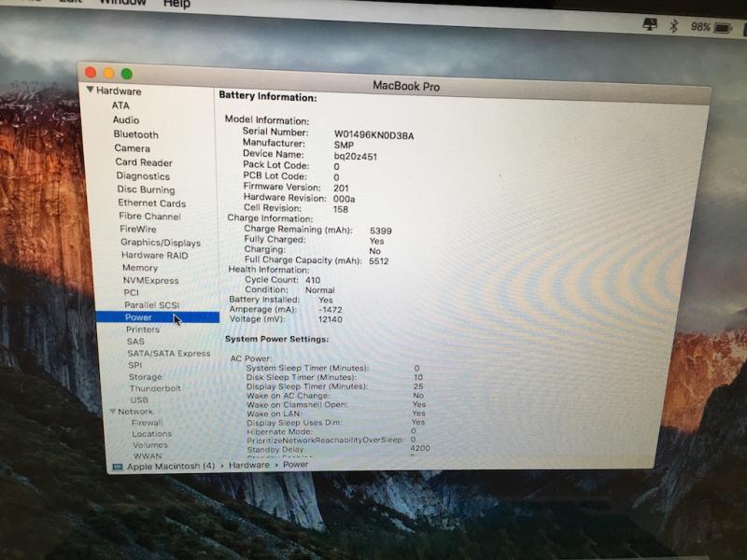
Task: Select Locations under Network
Action: [152, 434]
